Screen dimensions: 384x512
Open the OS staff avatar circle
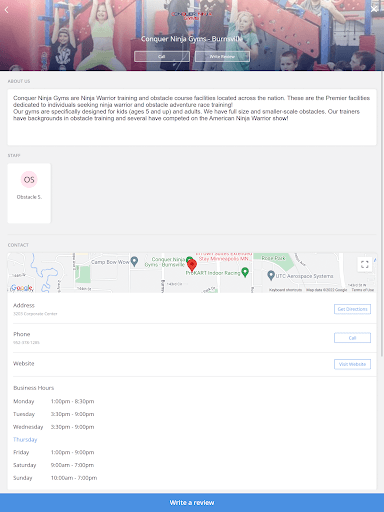[x=29, y=180]
